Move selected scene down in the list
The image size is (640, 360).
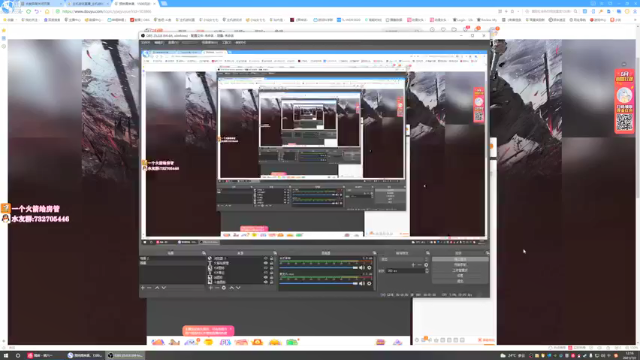click(x=164, y=288)
